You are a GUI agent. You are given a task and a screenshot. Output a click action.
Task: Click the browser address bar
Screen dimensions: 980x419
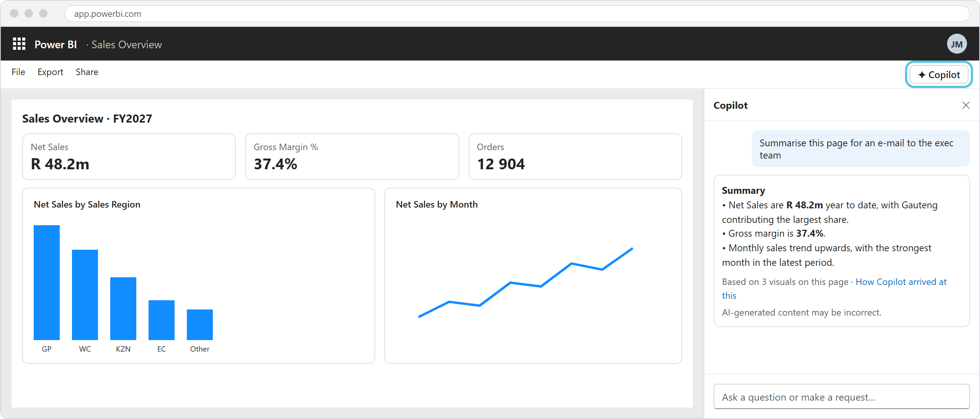point(517,14)
